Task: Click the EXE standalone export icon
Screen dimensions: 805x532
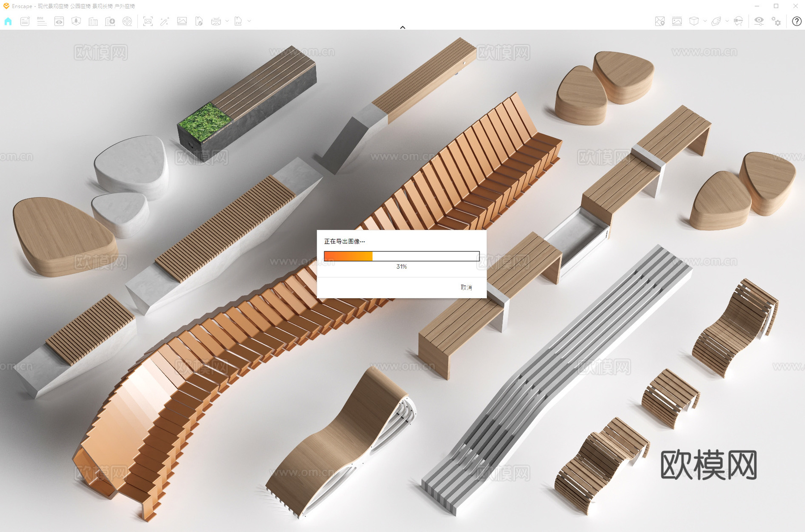Action: (238, 21)
